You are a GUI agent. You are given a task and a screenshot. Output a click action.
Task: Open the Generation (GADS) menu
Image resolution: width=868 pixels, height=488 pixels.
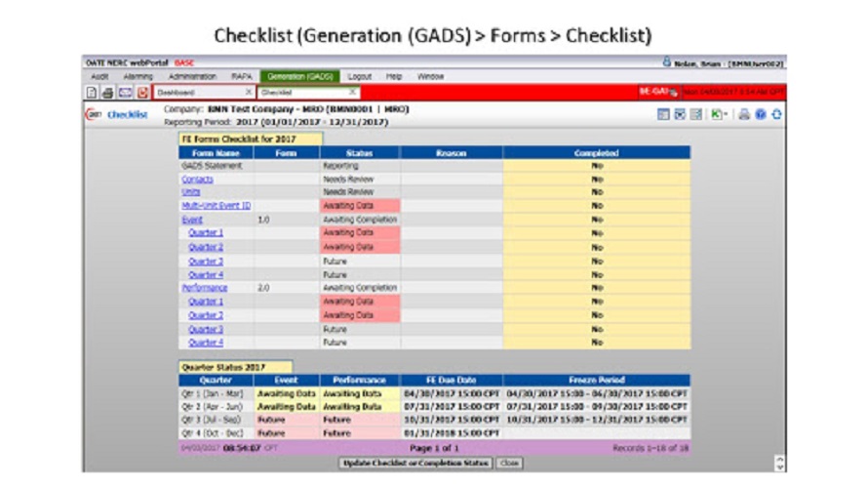point(300,76)
